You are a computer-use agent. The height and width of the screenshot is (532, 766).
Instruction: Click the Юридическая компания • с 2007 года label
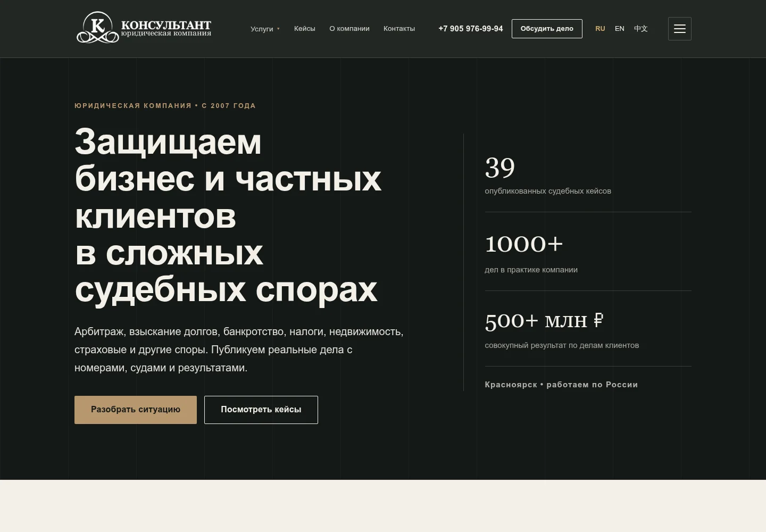coord(165,106)
